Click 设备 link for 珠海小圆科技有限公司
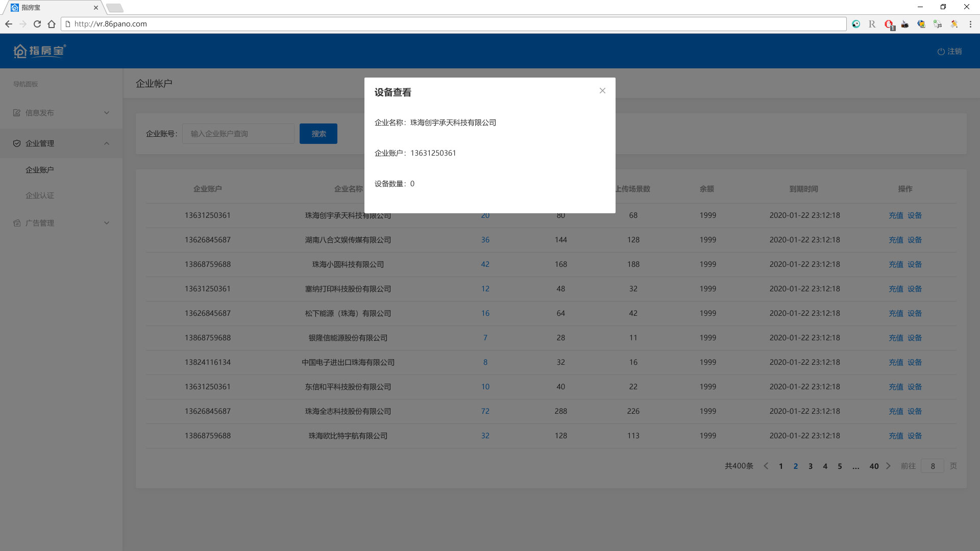Screen dimensions: 980x551 [x=915, y=264]
